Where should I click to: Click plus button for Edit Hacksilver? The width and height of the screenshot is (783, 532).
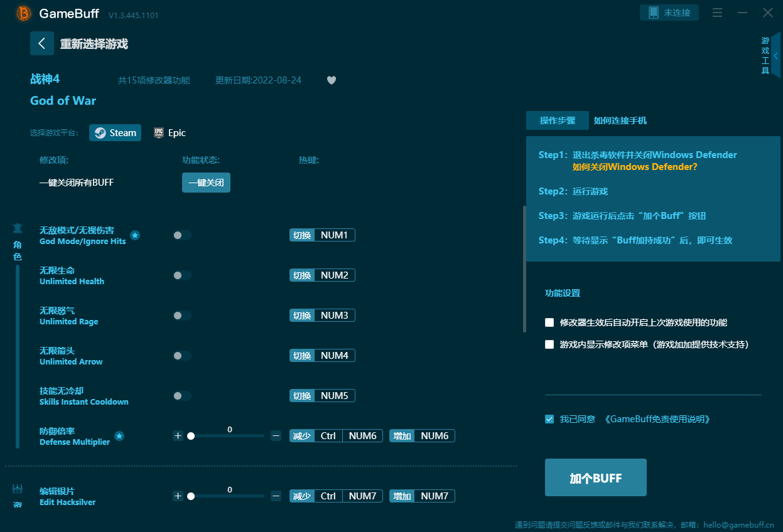coord(178,496)
